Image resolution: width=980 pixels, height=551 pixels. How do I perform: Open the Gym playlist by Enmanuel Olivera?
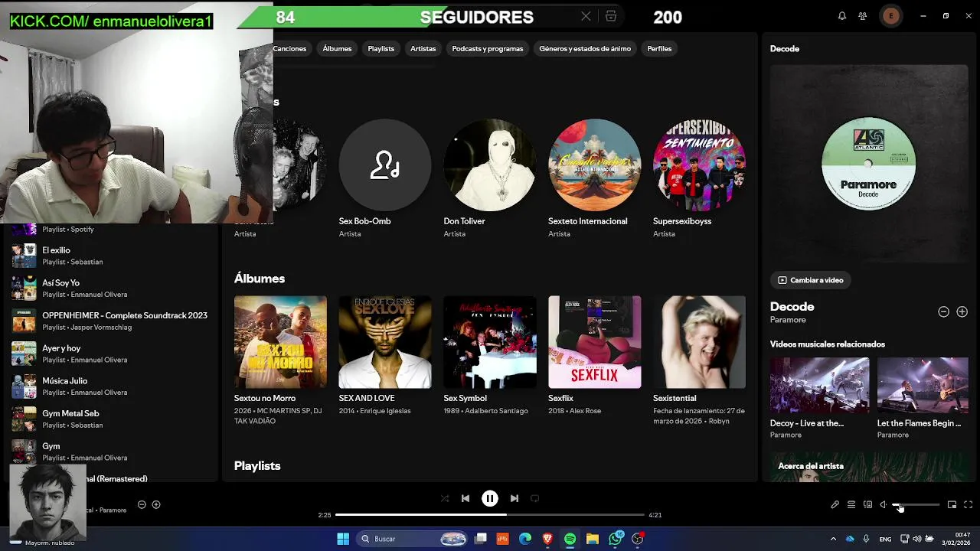click(111, 452)
